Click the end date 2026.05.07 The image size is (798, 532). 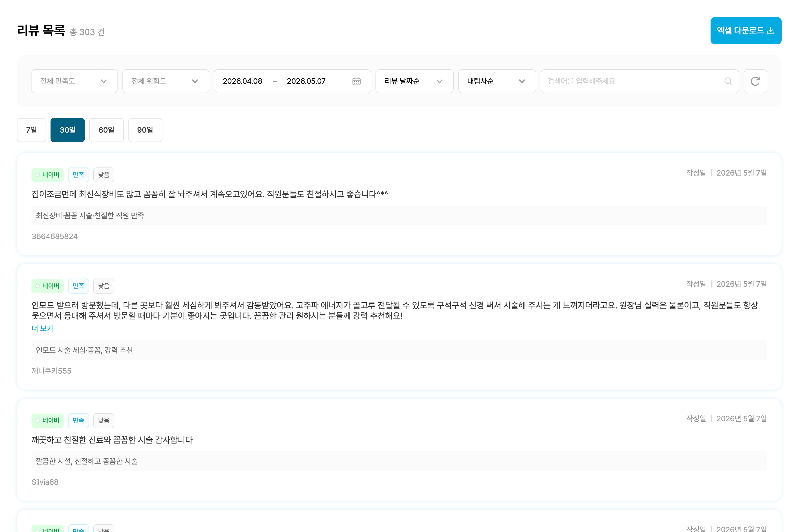click(306, 81)
